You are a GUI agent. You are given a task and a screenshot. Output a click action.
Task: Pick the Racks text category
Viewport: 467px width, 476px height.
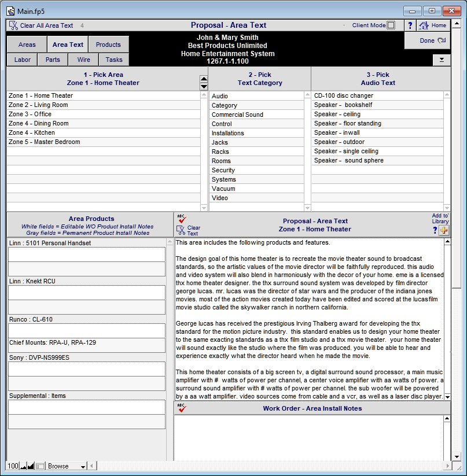(256, 152)
